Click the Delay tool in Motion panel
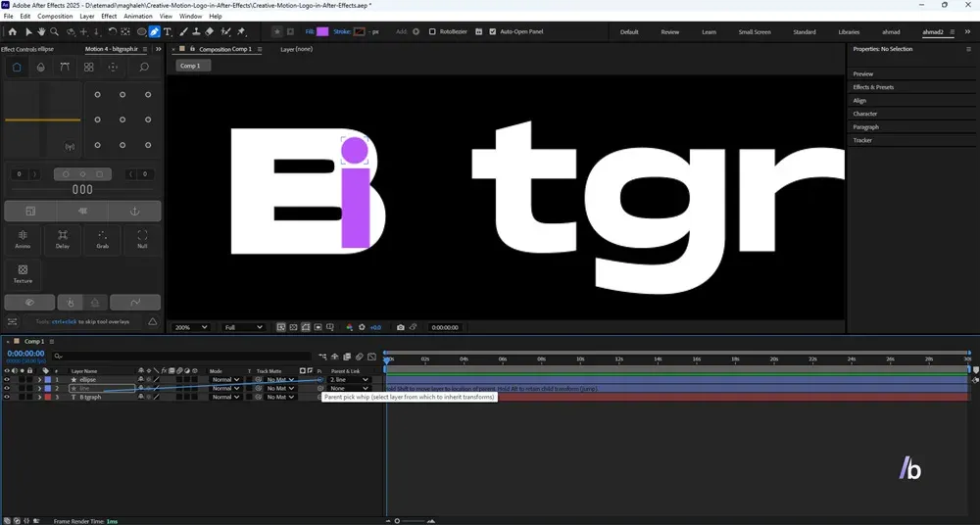 [63, 239]
